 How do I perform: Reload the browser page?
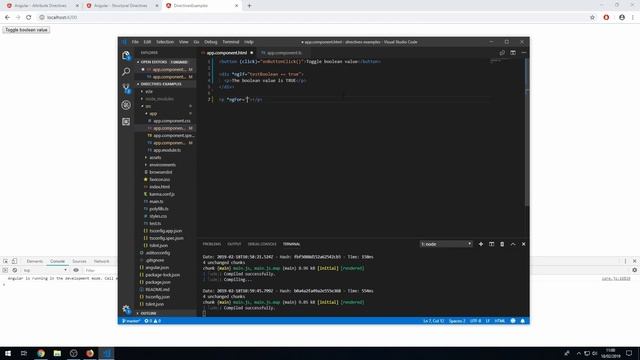29,18
